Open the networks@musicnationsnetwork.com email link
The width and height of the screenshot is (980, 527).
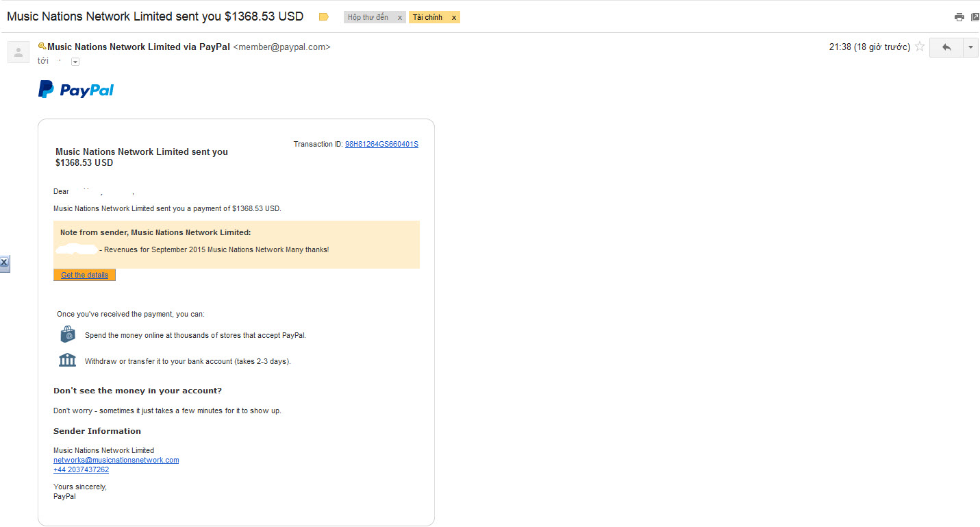(x=116, y=460)
